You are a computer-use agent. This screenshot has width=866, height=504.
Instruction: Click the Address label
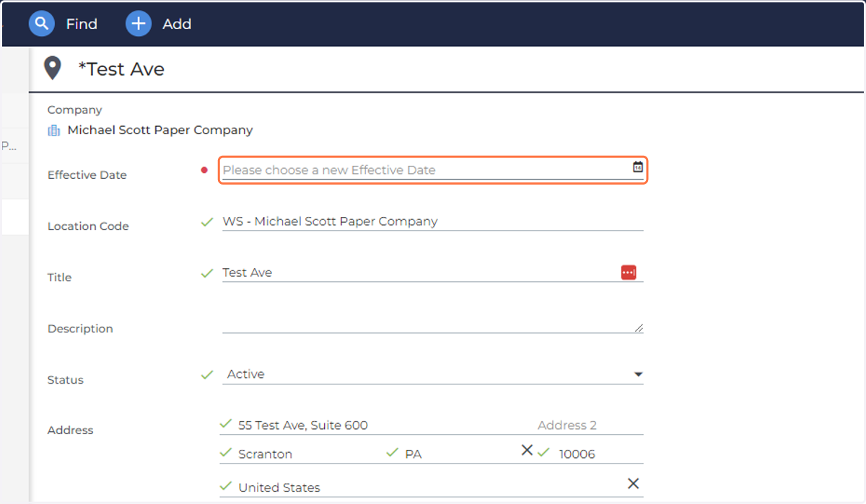[71, 430]
